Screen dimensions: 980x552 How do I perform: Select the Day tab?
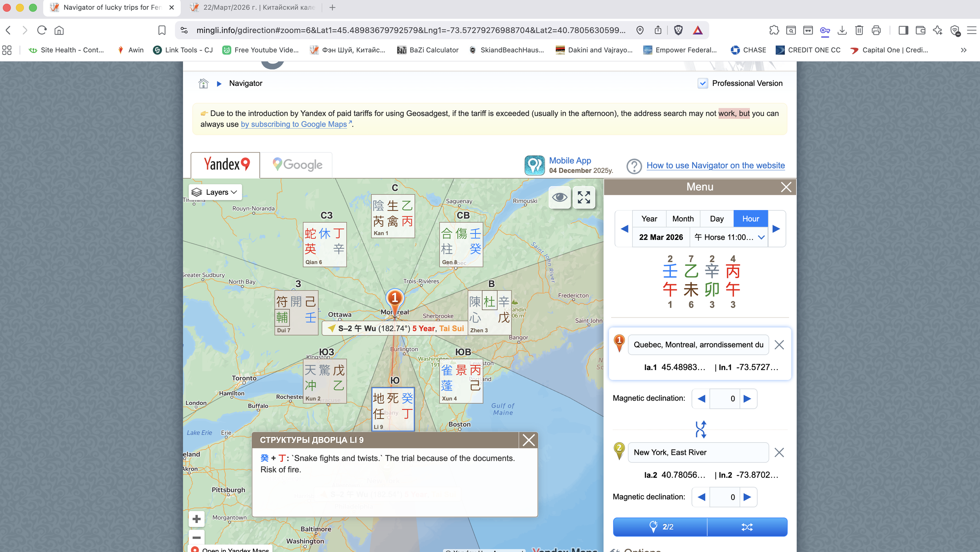[x=716, y=219]
